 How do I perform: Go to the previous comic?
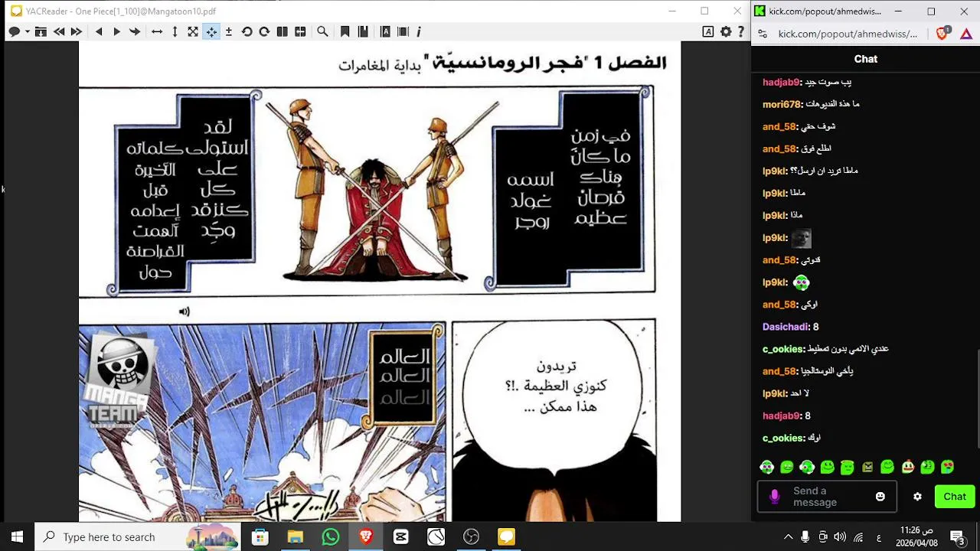(x=59, y=31)
